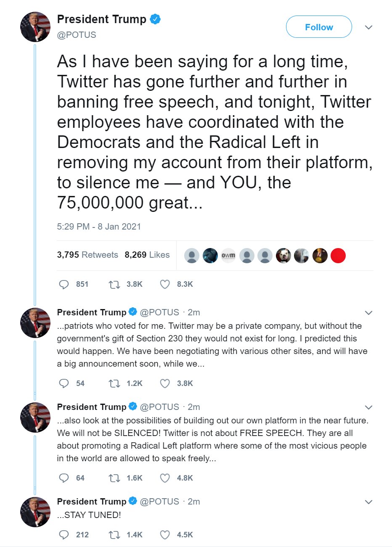Open the dropdown arrow next to Follow
The width and height of the screenshot is (392, 547).
tap(368, 27)
